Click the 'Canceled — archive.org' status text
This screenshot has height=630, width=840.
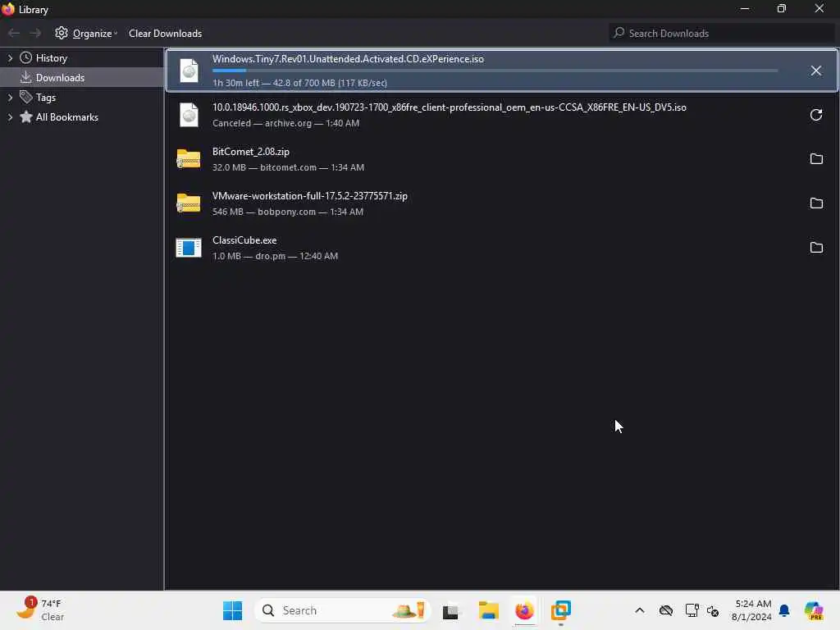tap(285, 123)
